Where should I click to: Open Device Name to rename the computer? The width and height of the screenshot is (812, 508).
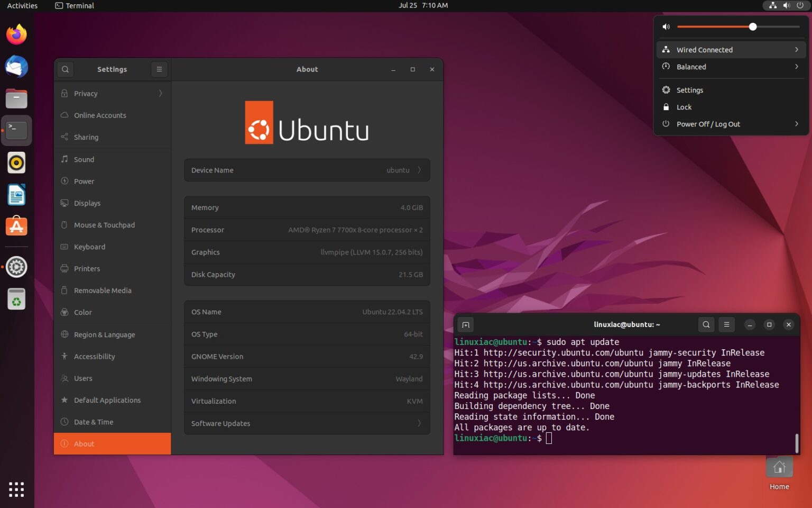click(x=307, y=170)
